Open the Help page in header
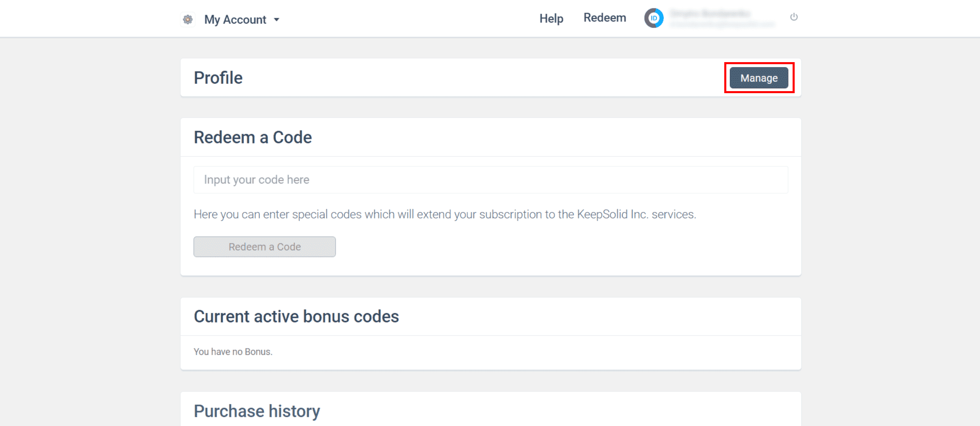 point(551,19)
